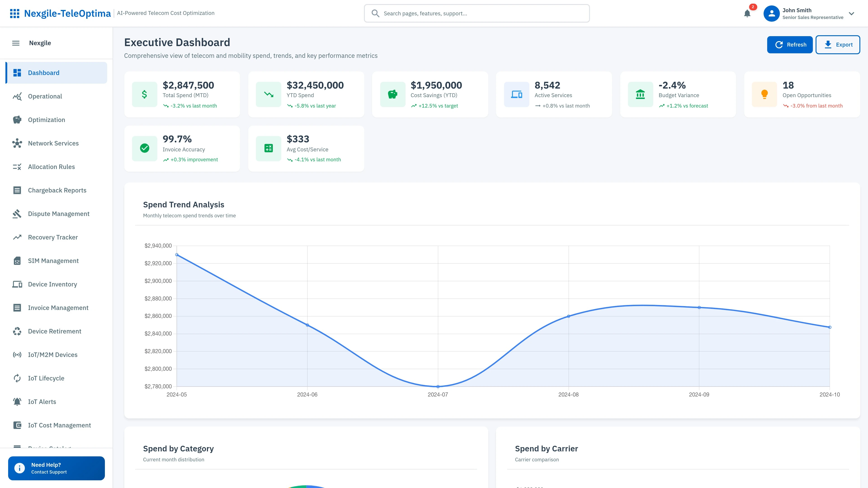Click the notifications bell icon

point(747,14)
